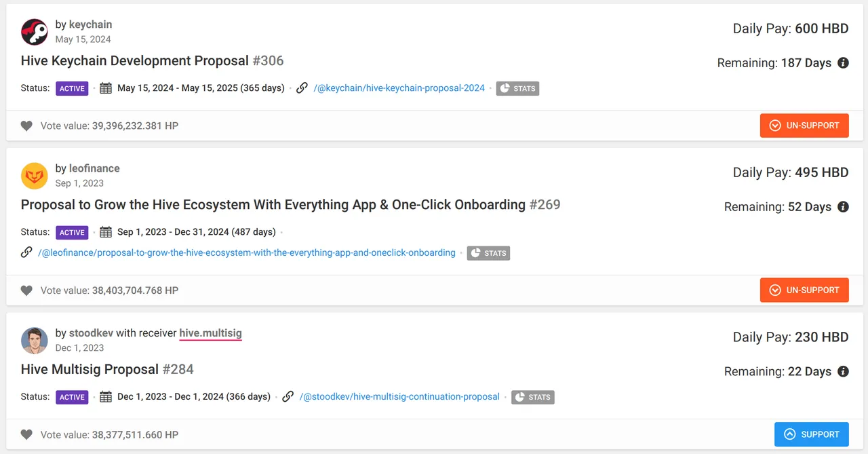
Task: Click calendar icon in leofinance proposal row
Action: (x=106, y=232)
